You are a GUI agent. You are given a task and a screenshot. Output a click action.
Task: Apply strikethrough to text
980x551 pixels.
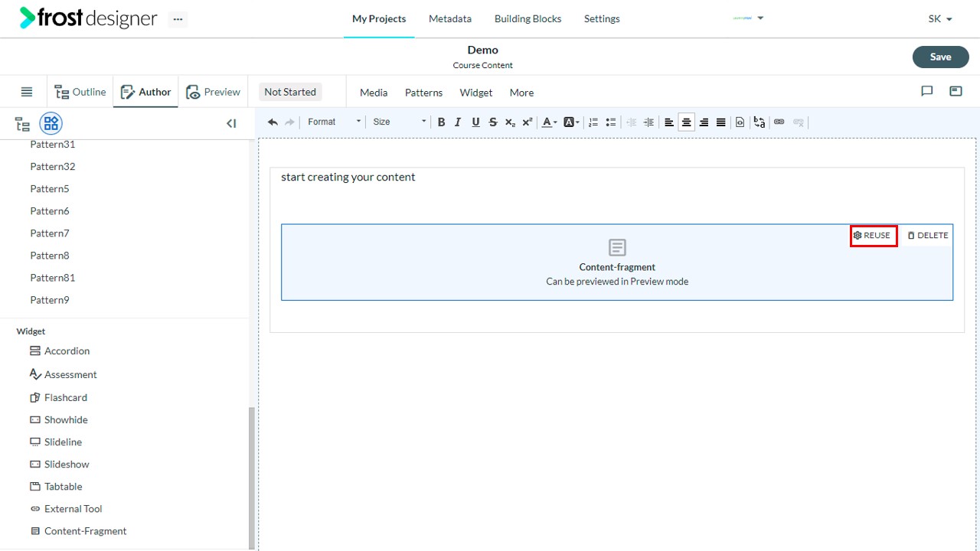[493, 122]
